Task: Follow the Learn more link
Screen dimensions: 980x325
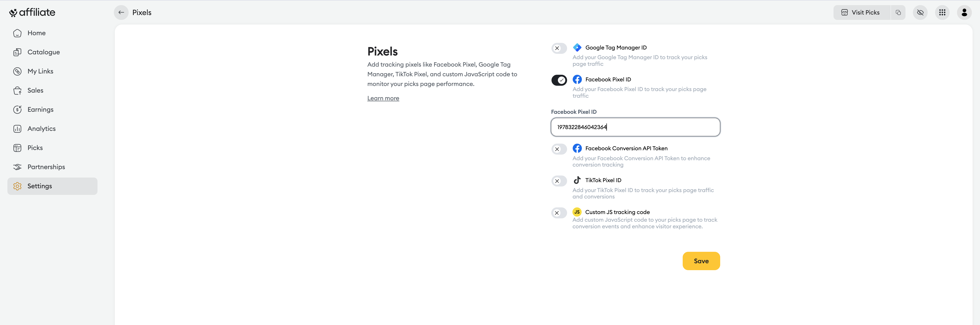Action: (x=383, y=98)
